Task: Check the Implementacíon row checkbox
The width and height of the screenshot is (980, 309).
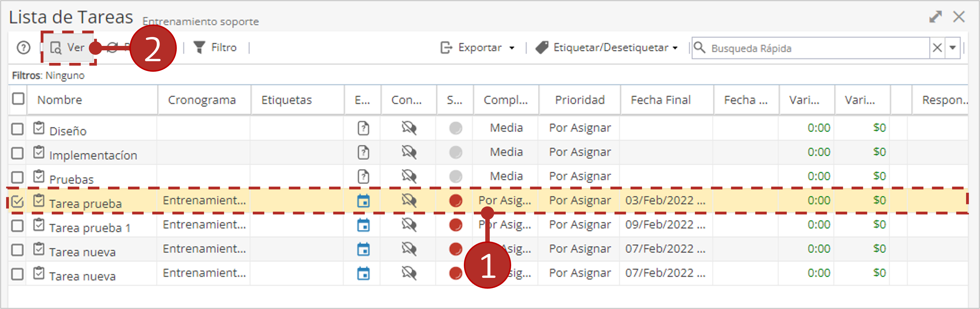Action: click(x=17, y=153)
